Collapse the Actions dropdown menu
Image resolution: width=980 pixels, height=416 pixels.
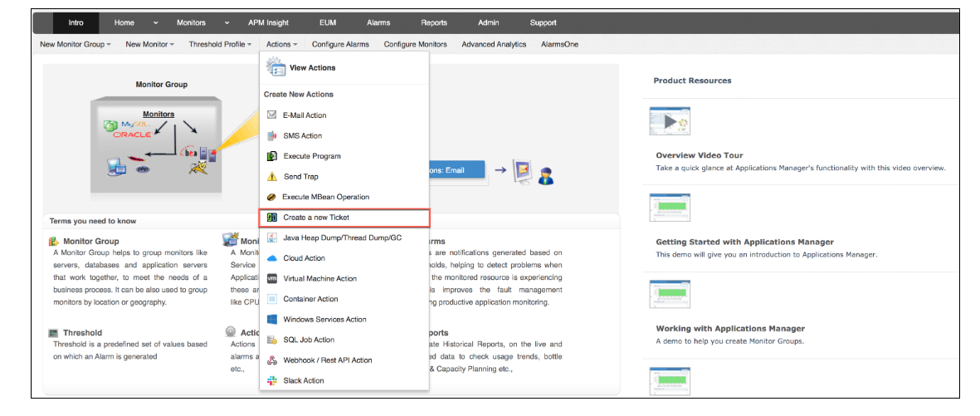pos(282,44)
